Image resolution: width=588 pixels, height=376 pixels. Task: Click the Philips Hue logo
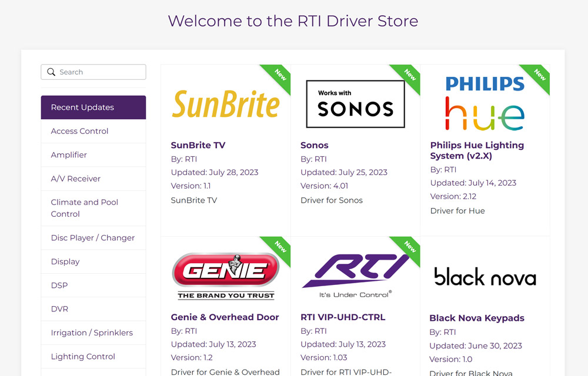click(485, 103)
